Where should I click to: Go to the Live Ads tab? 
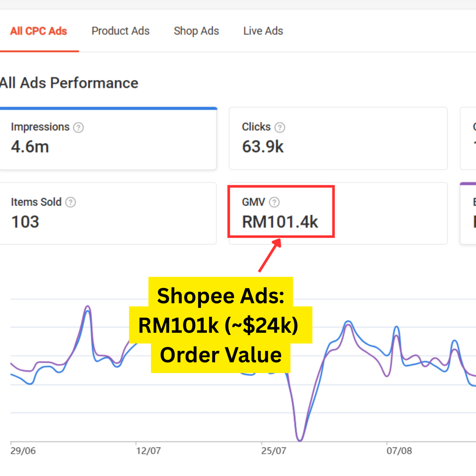(263, 31)
